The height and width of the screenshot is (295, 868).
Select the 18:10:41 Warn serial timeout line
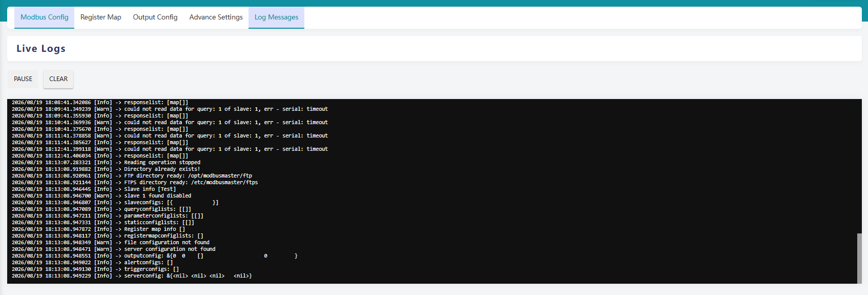(x=170, y=123)
